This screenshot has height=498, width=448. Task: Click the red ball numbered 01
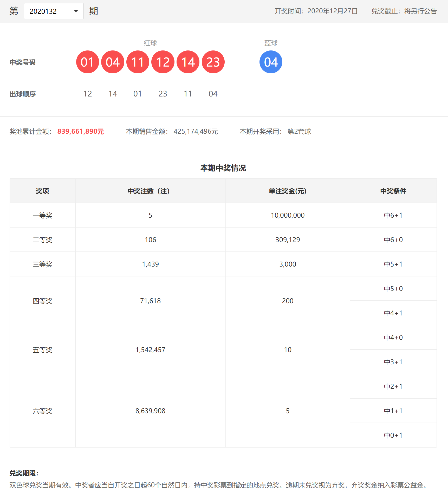pyautogui.click(x=87, y=62)
